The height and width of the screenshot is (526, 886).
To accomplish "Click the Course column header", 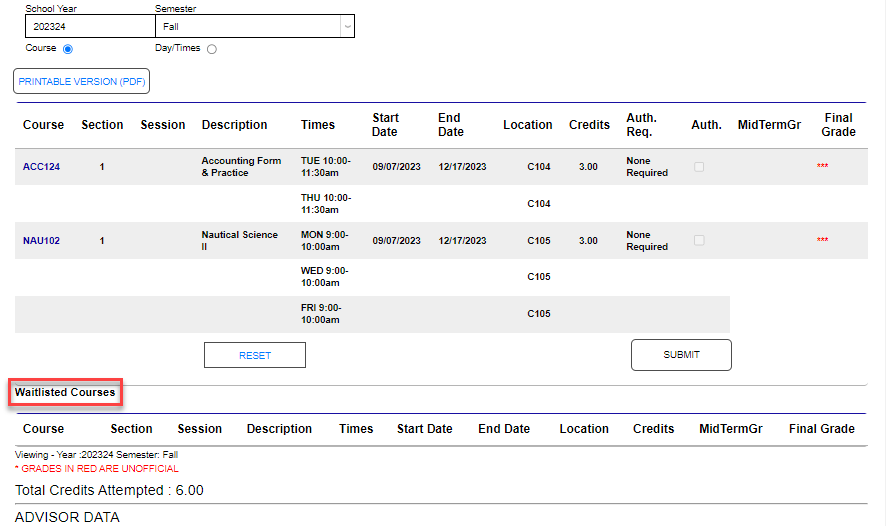I will (x=43, y=125).
